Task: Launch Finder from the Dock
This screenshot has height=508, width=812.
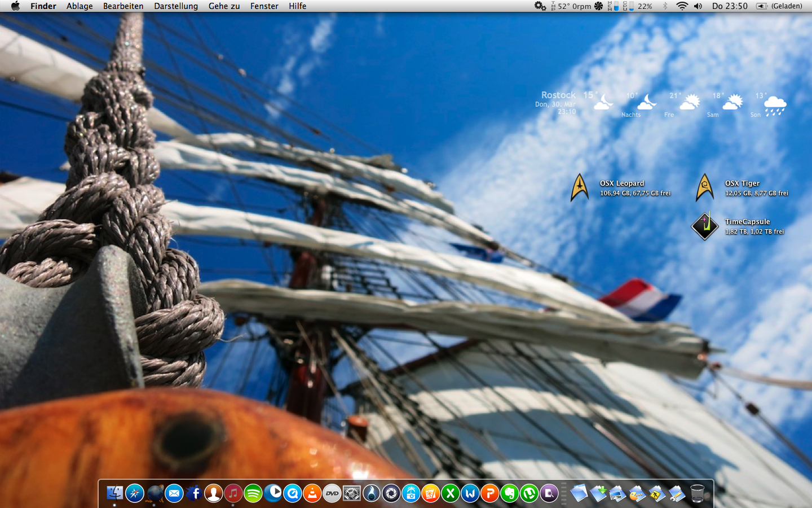Action: tap(114, 493)
